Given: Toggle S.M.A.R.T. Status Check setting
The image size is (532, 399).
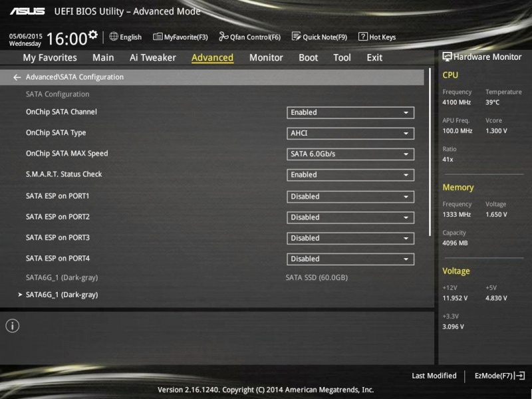Looking at the screenshot, I should [x=350, y=175].
